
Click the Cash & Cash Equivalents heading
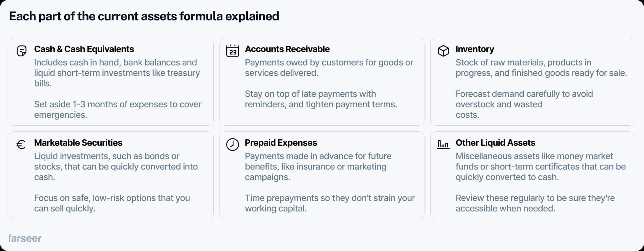click(x=84, y=49)
